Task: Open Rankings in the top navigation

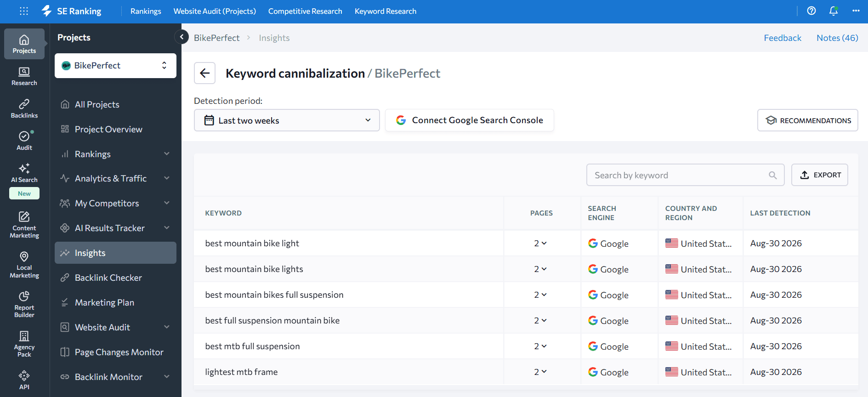Action: 146,11
